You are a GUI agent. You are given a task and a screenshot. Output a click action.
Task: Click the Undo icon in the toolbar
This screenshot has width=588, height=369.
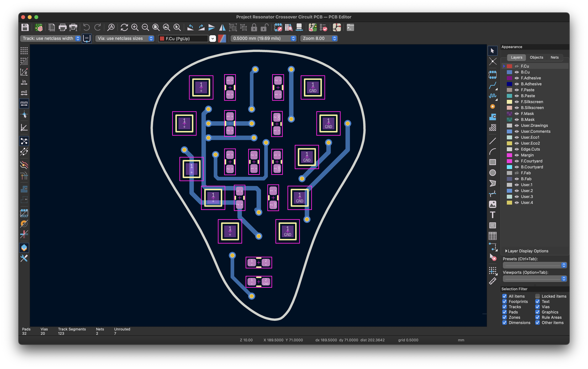click(87, 27)
